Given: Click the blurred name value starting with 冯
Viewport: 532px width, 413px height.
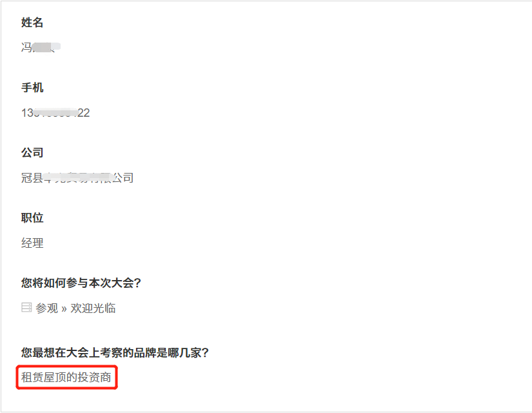Looking at the screenshot, I should (41, 47).
